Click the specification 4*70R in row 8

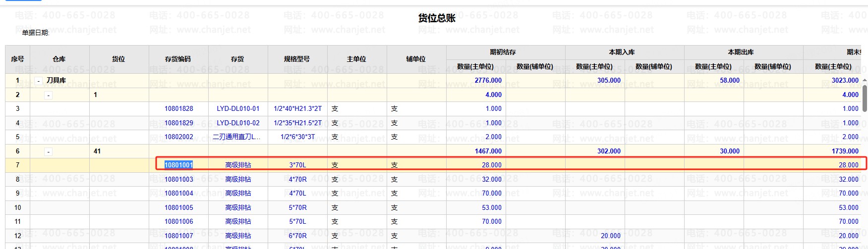(x=297, y=179)
